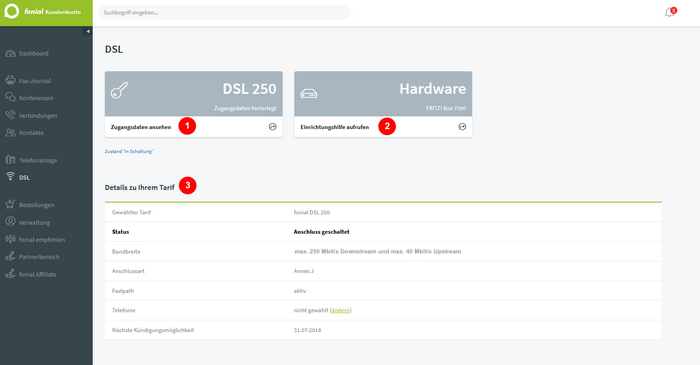700x365 pixels.
Task: Open notifications bell icon
Action: click(670, 12)
